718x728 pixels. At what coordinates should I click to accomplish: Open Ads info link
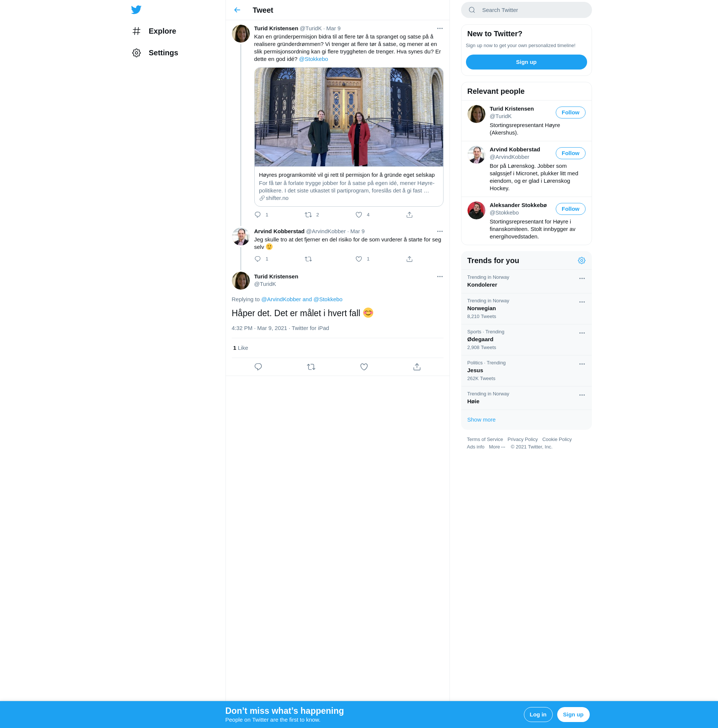coord(475,447)
